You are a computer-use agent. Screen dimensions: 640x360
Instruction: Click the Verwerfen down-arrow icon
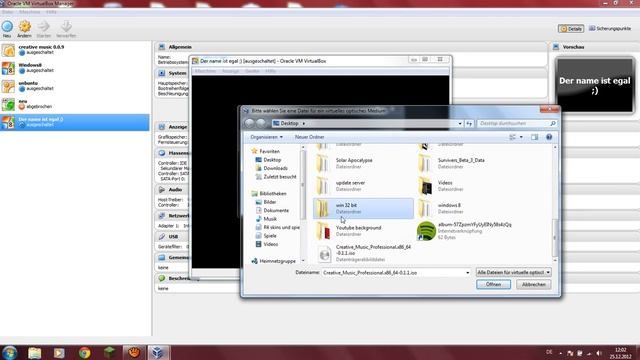pos(66,27)
